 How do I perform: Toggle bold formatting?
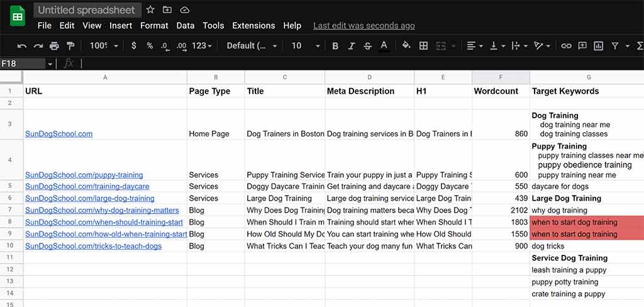(335, 46)
